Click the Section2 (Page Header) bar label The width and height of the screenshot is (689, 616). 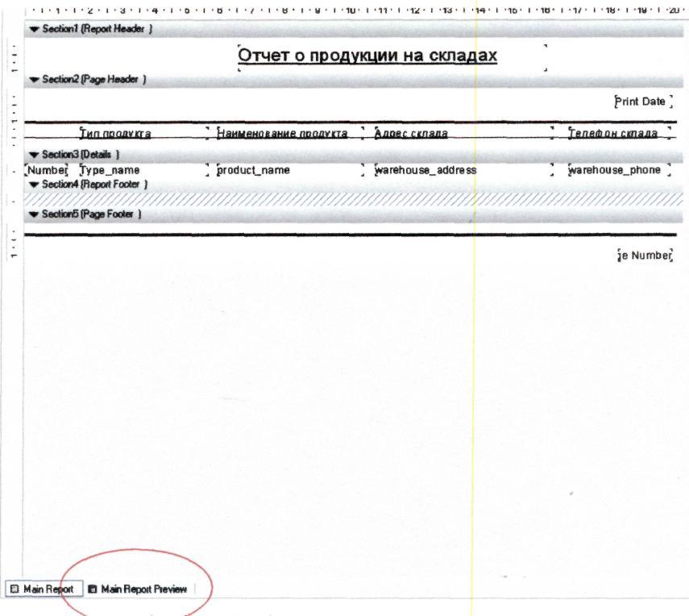[94, 80]
